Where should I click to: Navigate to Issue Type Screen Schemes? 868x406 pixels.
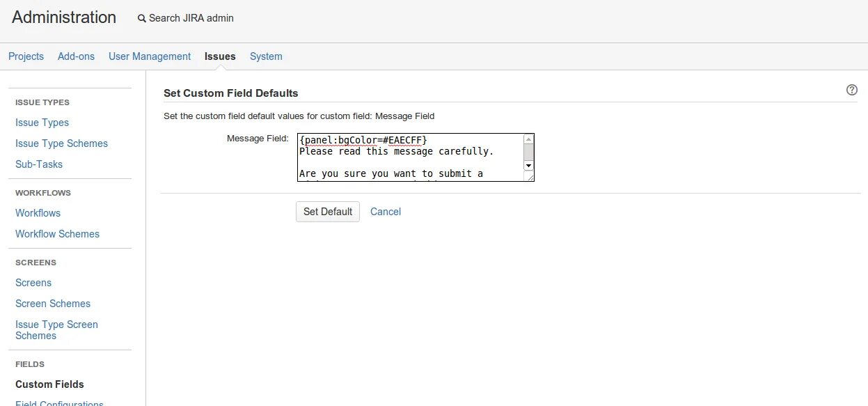tap(56, 330)
